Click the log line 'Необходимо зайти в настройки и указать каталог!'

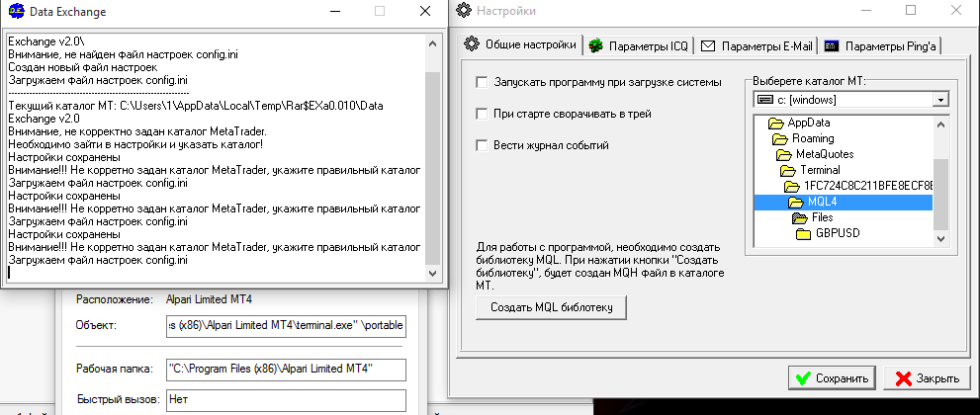click(x=135, y=145)
